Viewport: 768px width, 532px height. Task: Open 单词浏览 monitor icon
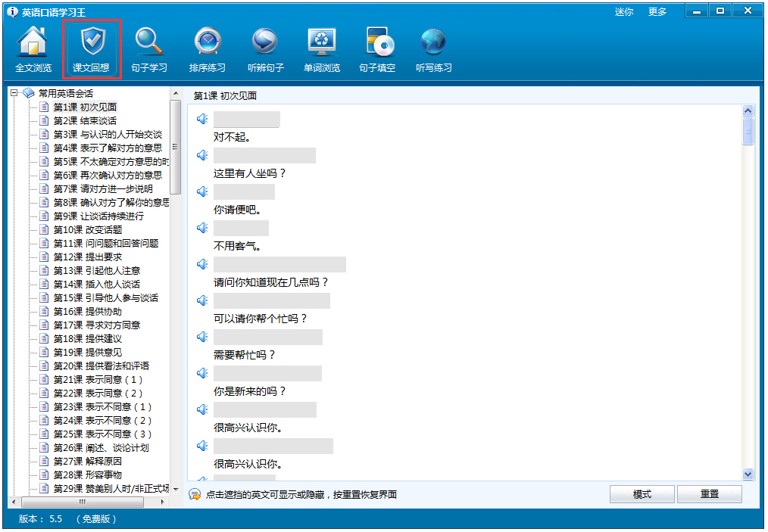click(x=322, y=50)
